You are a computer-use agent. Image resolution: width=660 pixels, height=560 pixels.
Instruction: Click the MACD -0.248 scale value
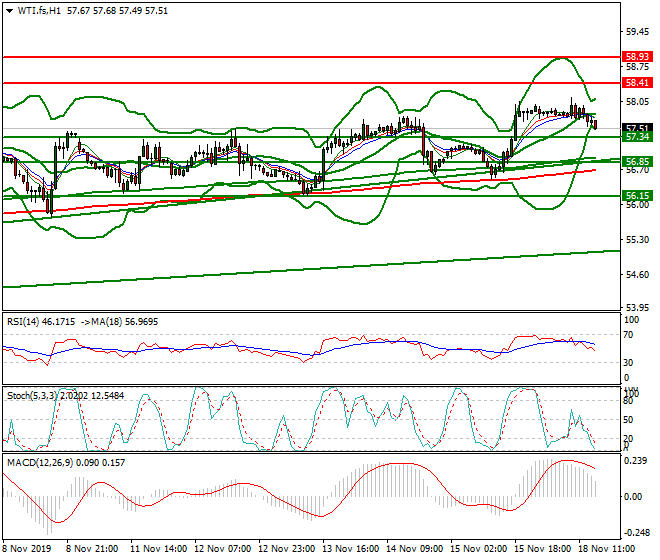pyautogui.click(x=636, y=533)
